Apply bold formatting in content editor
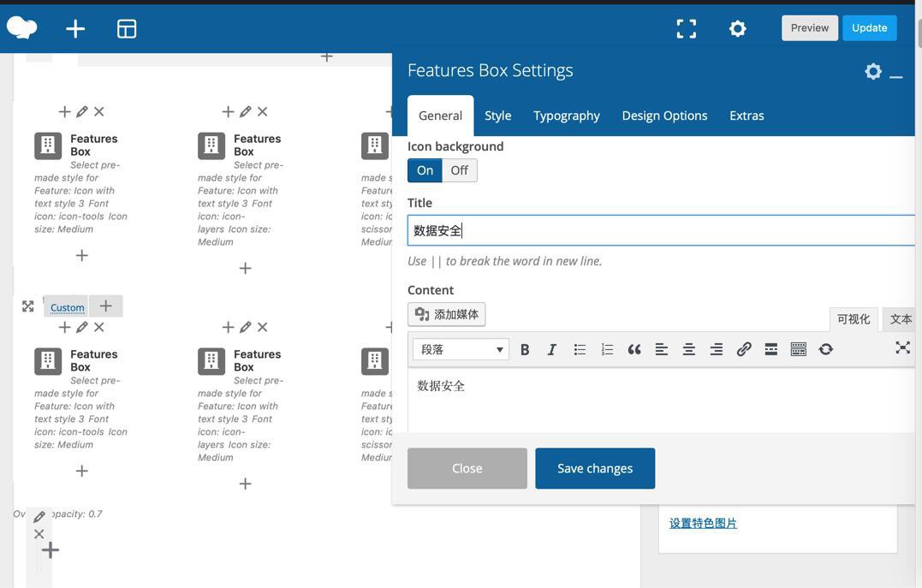 click(x=525, y=349)
